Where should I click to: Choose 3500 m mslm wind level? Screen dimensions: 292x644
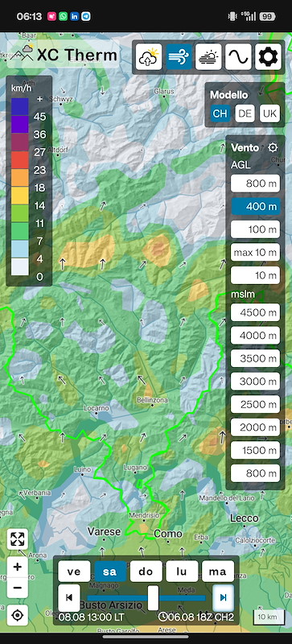pyautogui.click(x=255, y=358)
